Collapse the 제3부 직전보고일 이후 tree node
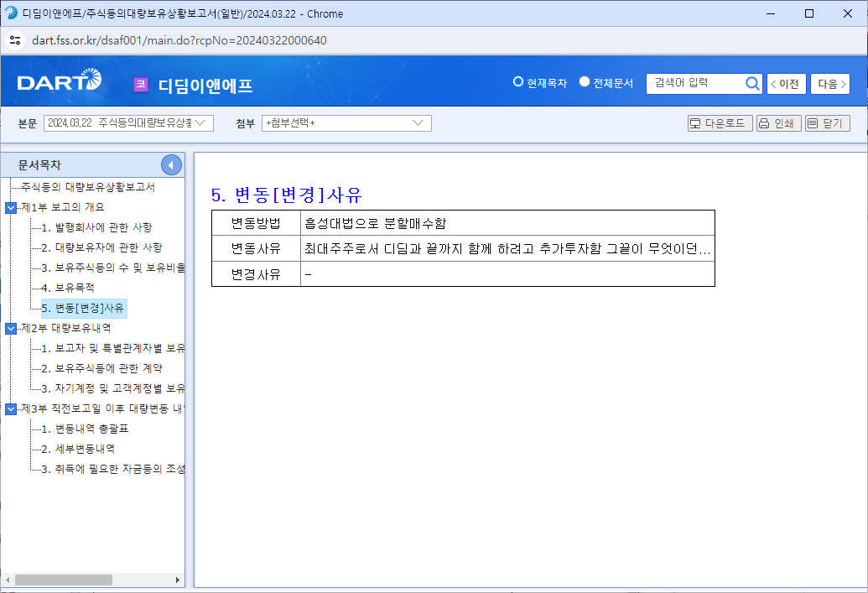This screenshot has height=593, width=868. click(11, 409)
